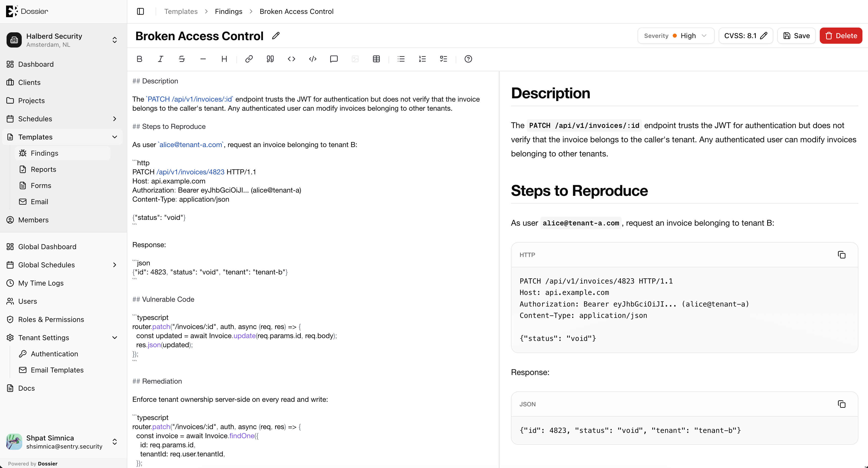Open Roles & Permissions
The image size is (868, 468).
click(63, 319)
